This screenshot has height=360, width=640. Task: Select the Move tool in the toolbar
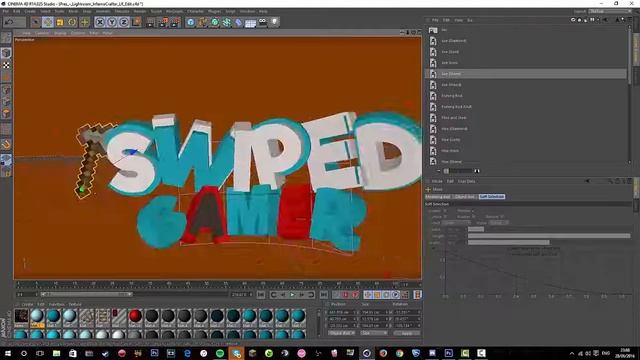coord(48,22)
